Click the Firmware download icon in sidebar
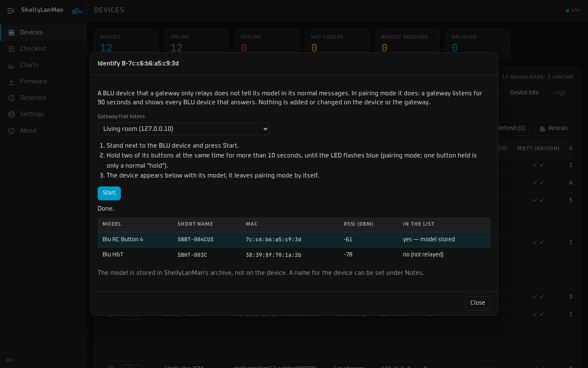The image size is (588, 368). tap(11, 82)
